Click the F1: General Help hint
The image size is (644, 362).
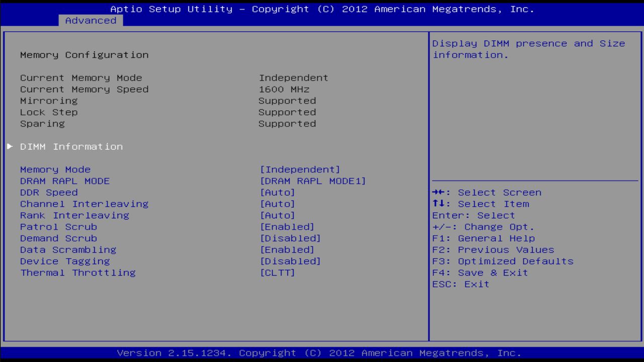coord(484,238)
